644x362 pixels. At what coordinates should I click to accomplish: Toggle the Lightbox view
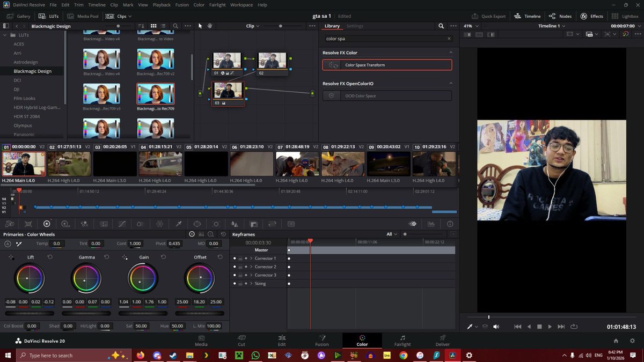(626, 16)
